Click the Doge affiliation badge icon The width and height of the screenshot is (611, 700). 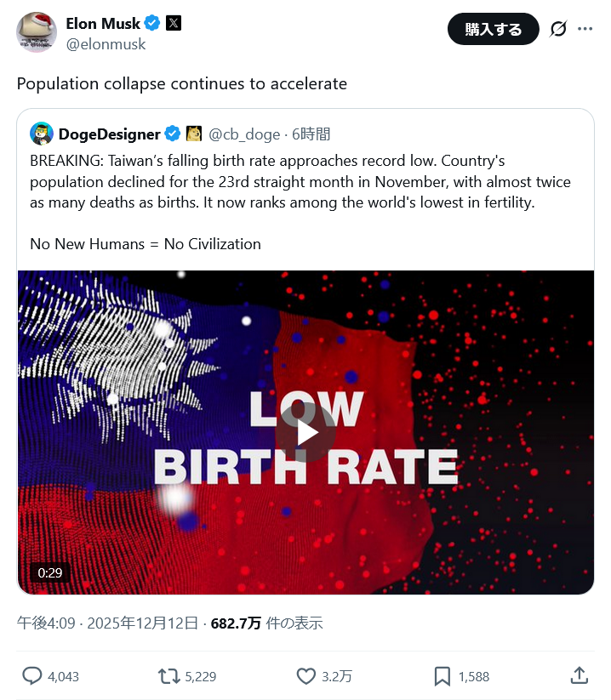193,134
